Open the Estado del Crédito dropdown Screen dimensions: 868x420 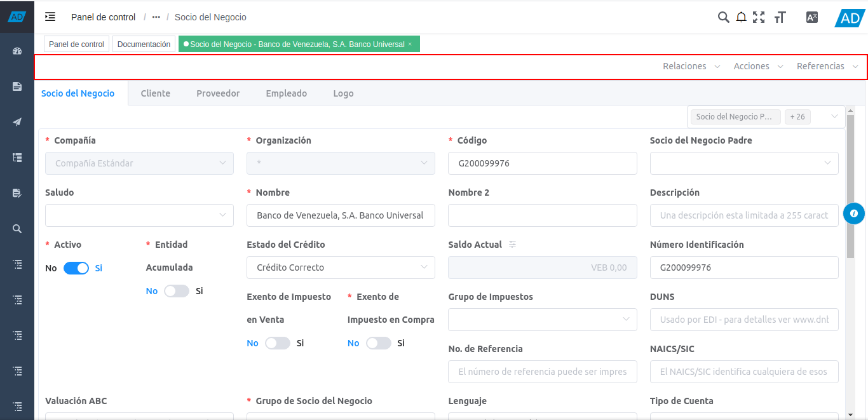pos(341,268)
